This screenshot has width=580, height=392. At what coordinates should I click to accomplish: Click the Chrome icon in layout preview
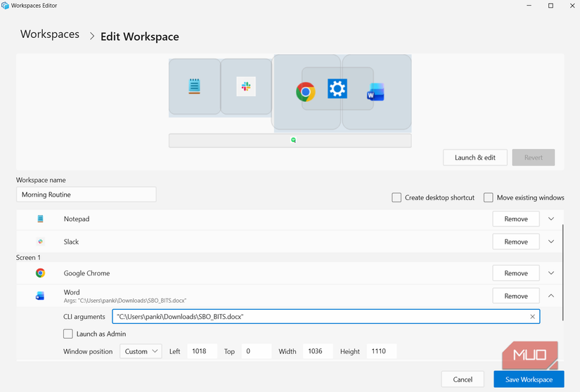point(305,92)
